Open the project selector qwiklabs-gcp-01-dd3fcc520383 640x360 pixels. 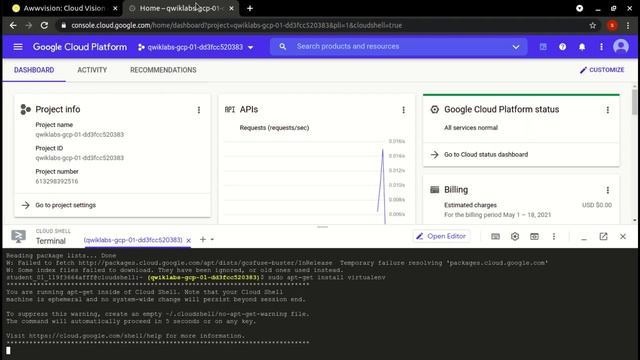point(196,47)
